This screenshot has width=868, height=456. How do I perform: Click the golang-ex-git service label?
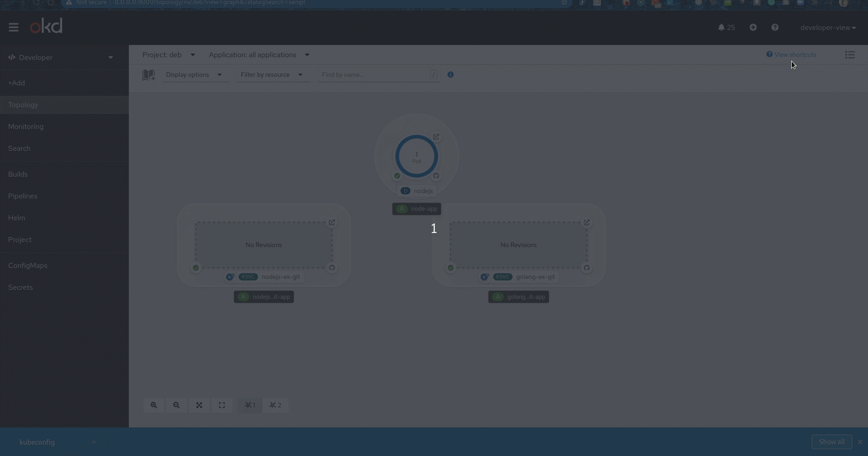(x=518, y=277)
